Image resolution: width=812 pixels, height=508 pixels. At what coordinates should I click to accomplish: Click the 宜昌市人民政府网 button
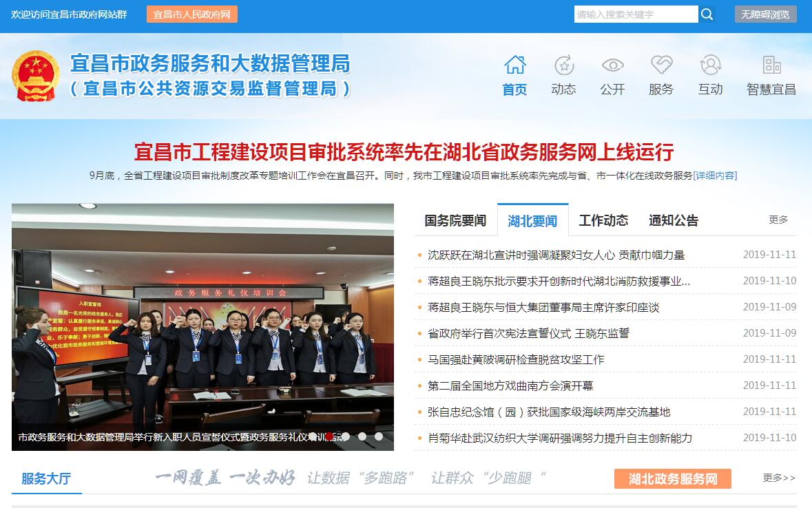point(192,14)
